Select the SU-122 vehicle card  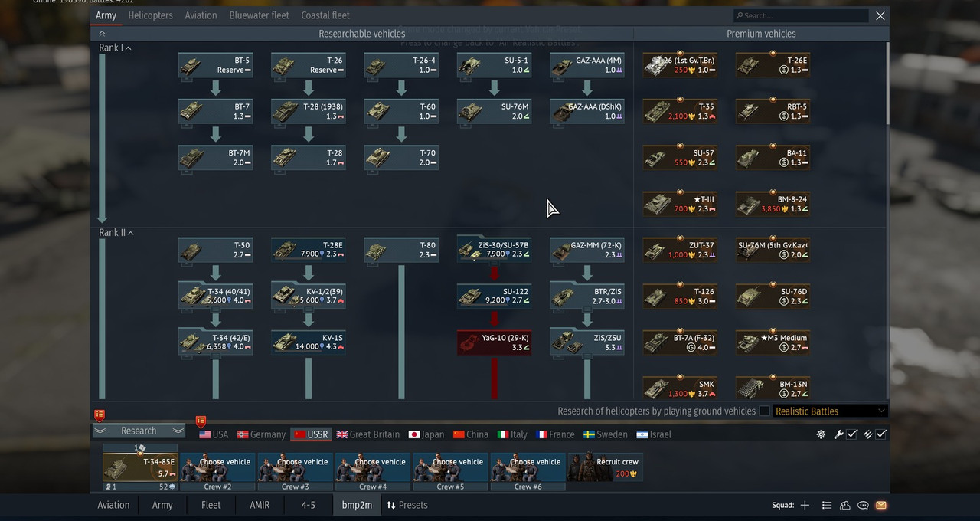click(x=494, y=297)
